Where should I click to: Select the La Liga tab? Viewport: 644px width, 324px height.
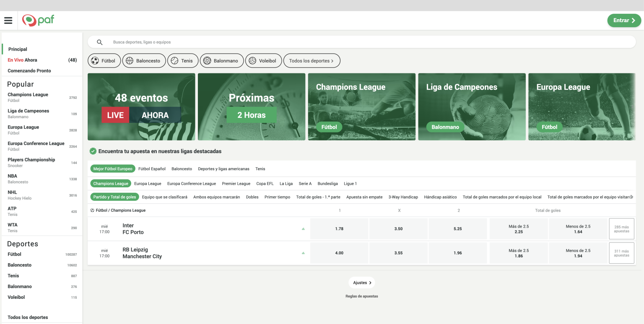tap(286, 184)
